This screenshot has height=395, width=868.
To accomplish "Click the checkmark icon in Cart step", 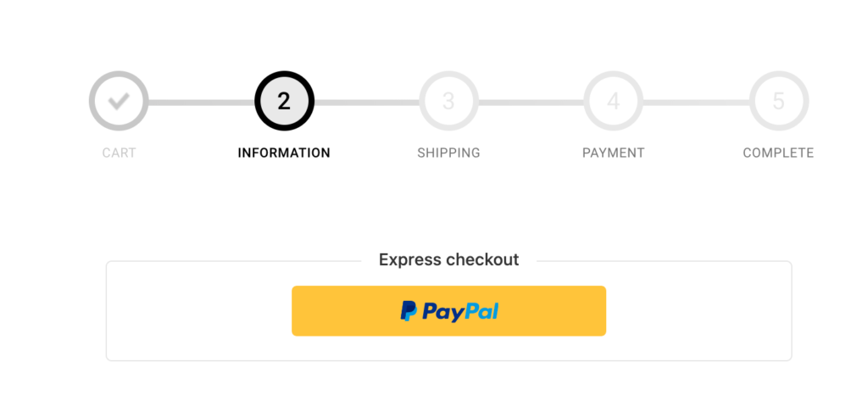I will pyautogui.click(x=119, y=102).
